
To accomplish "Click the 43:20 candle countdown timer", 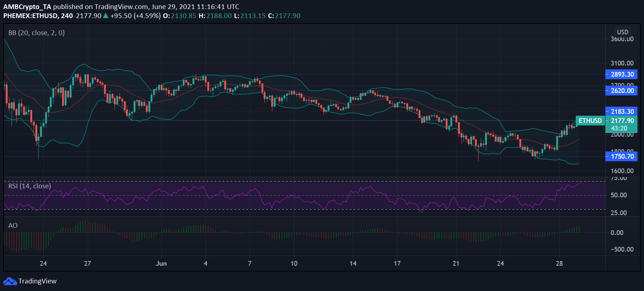I will (619, 128).
